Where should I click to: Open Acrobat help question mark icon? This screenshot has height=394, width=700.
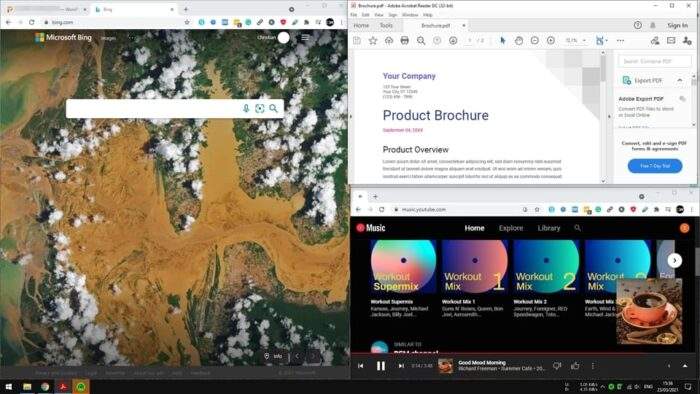click(638, 25)
